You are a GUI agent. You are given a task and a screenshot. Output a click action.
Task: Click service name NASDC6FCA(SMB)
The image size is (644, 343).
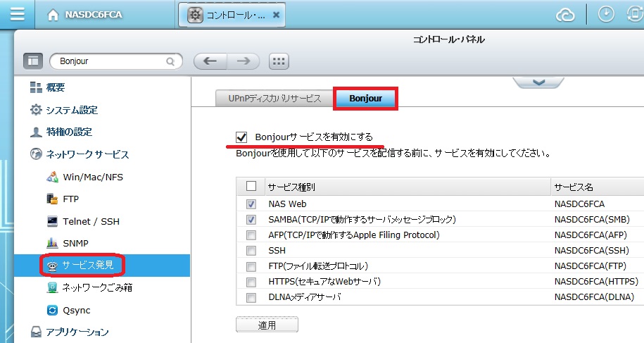592,220
